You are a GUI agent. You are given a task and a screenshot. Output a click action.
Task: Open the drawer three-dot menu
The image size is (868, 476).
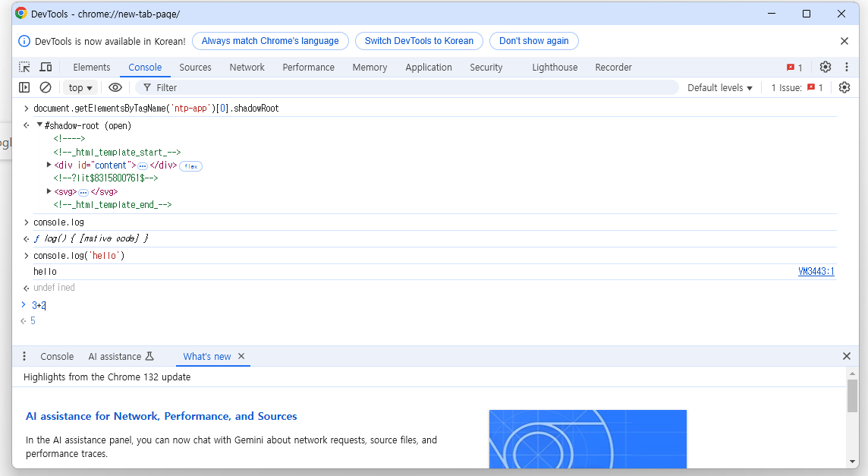click(24, 356)
